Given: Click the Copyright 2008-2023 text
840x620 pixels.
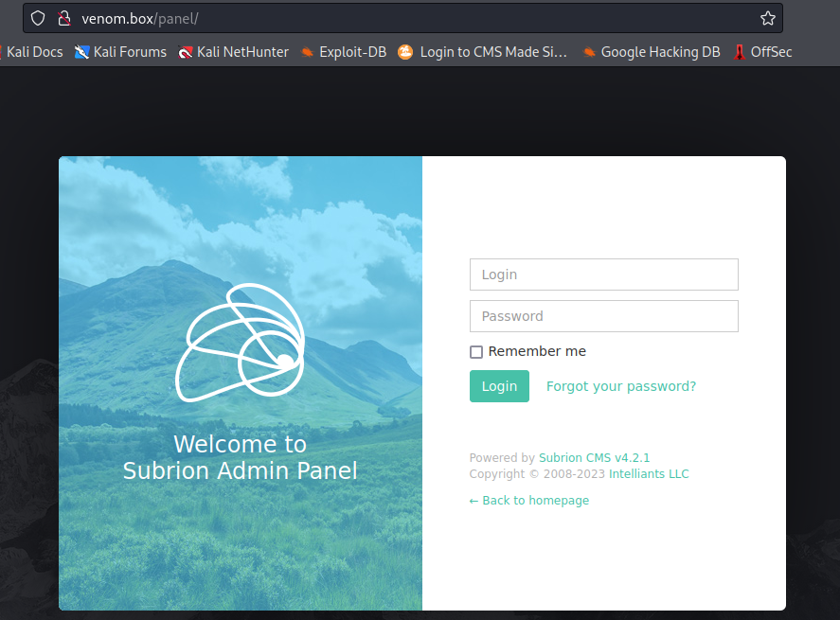Looking at the screenshot, I should (537, 474).
